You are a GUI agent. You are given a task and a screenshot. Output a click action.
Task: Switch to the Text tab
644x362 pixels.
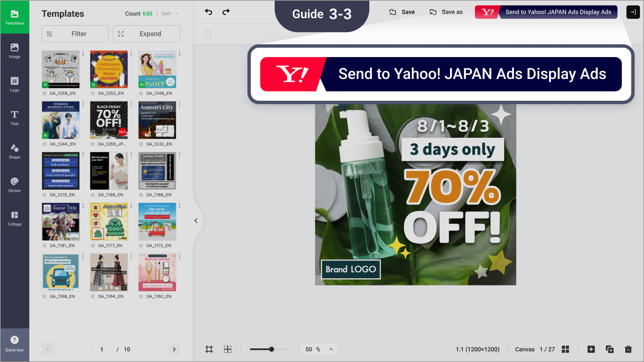pos(14,118)
